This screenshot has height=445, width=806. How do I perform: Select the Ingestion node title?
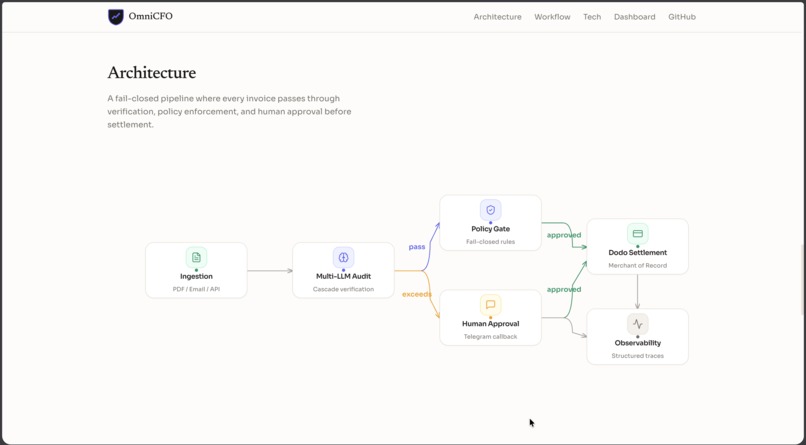(x=196, y=276)
